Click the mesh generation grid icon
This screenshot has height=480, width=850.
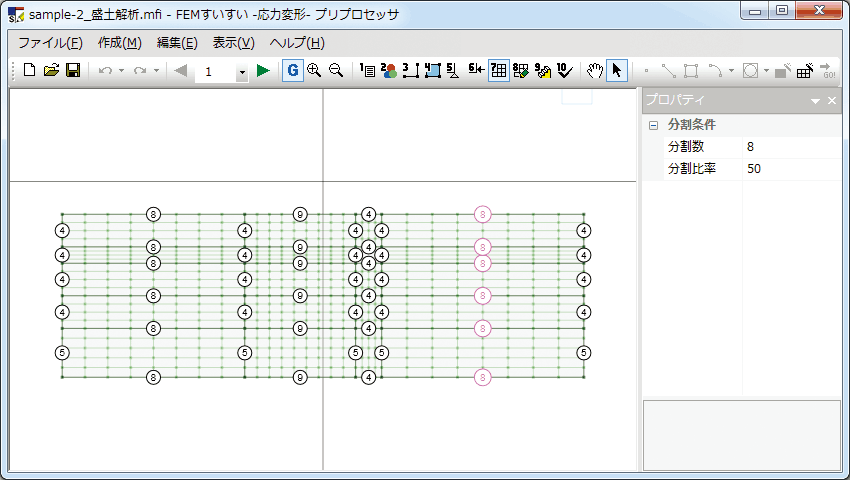tap(805, 71)
